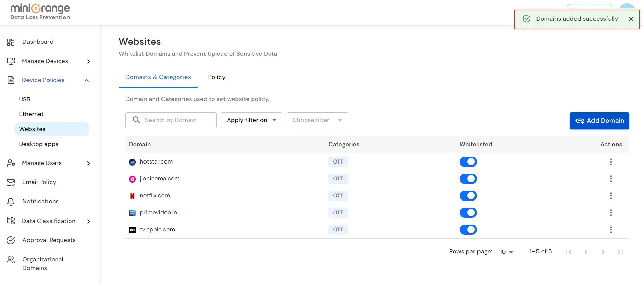The width and height of the screenshot is (644, 285).
Task: Click the Categories column header
Action: [344, 144]
